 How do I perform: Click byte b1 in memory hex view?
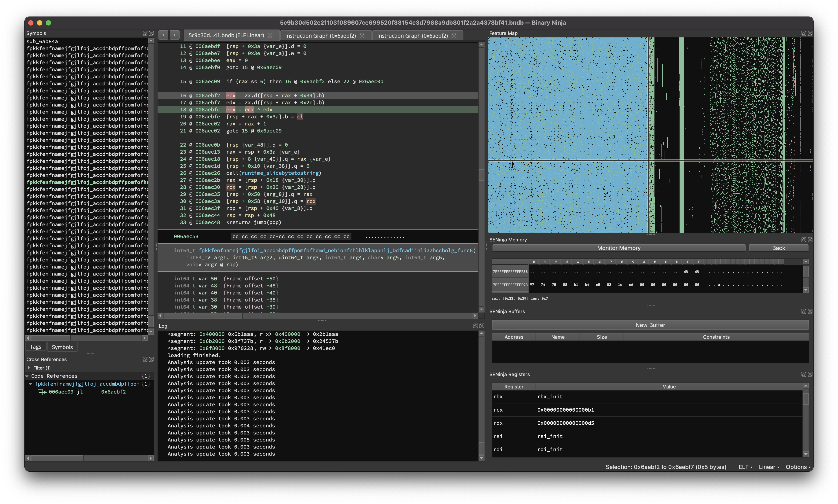576,285
